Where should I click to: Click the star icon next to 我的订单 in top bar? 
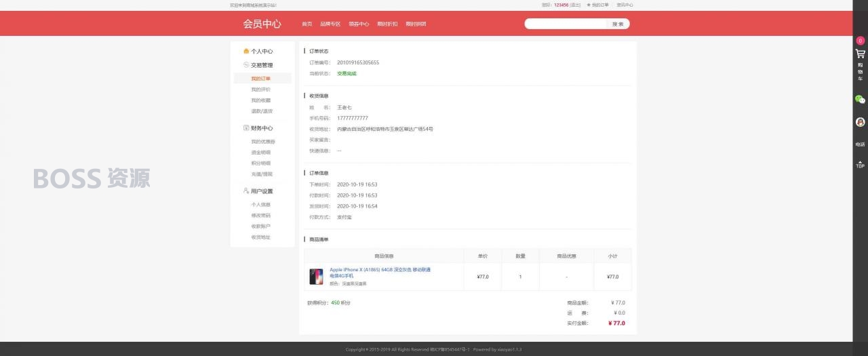pos(589,5)
